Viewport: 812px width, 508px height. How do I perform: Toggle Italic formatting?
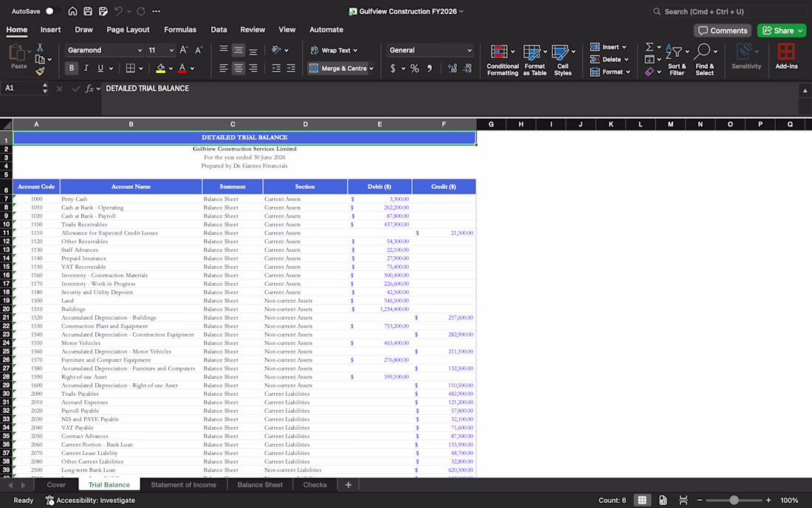pyautogui.click(x=86, y=68)
